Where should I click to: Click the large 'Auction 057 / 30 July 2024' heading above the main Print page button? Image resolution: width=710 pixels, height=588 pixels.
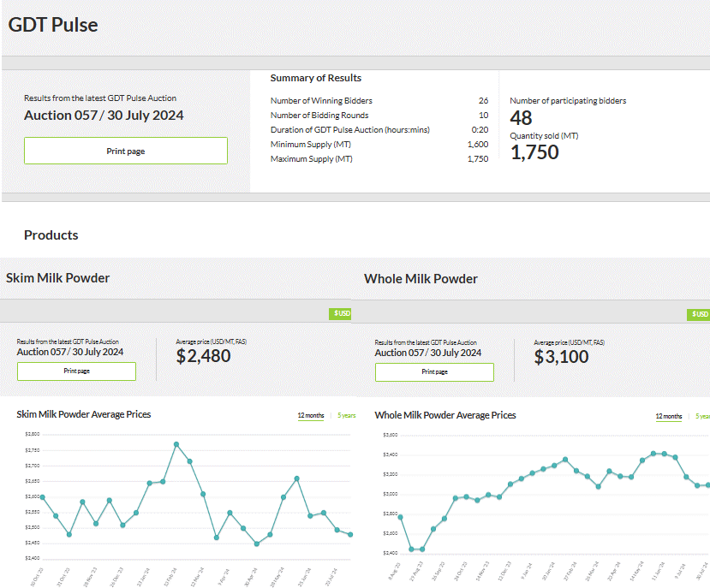[x=104, y=115]
